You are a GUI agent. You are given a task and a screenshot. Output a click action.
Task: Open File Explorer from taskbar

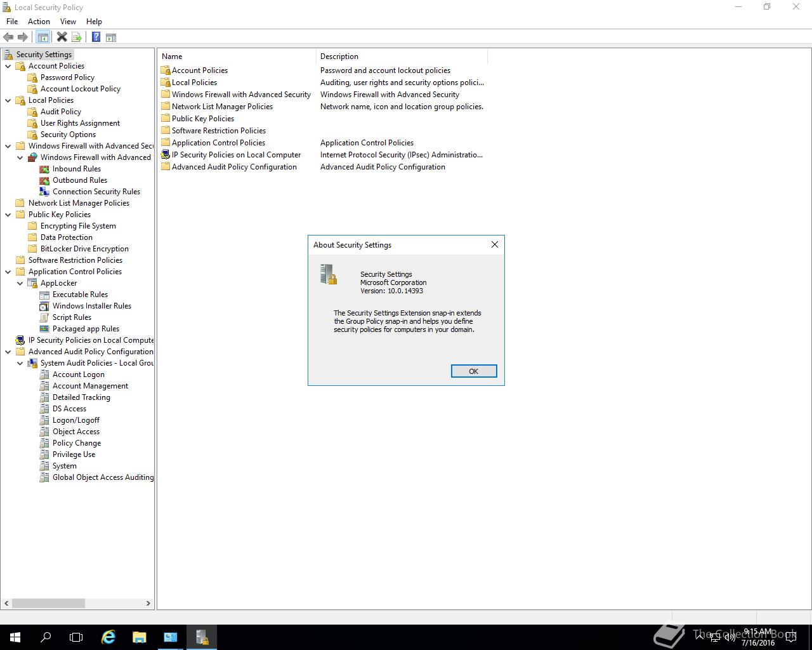pyautogui.click(x=139, y=637)
